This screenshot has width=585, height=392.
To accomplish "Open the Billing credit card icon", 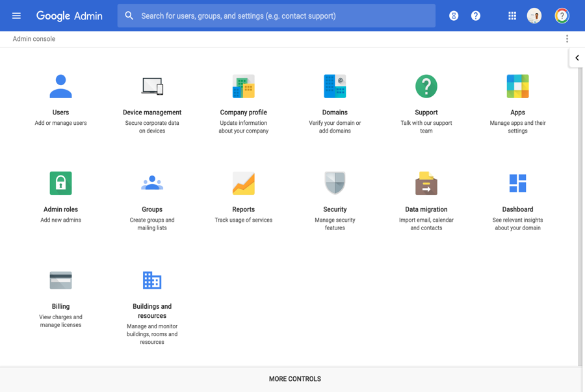I will tap(60, 280).
